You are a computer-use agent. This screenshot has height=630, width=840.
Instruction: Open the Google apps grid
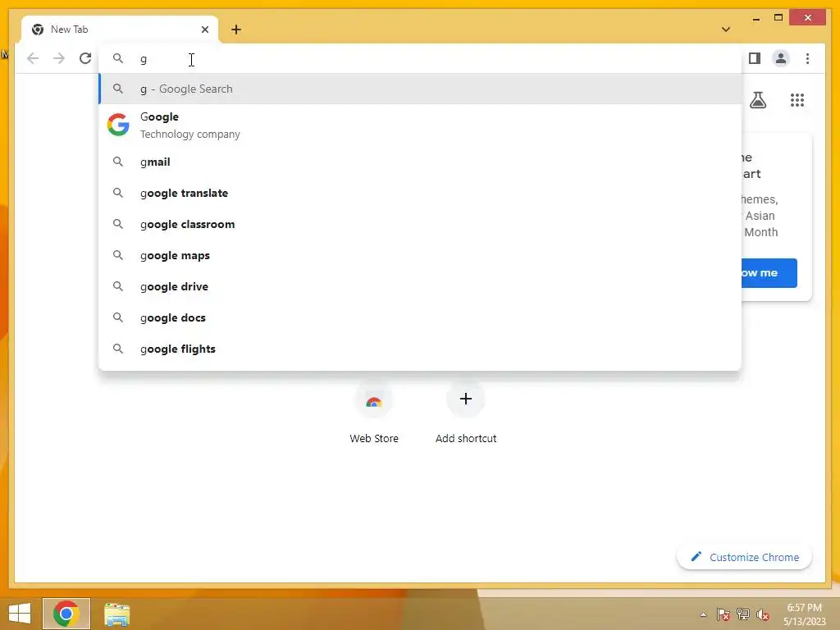pyautogui.click(x=797, y=100)
